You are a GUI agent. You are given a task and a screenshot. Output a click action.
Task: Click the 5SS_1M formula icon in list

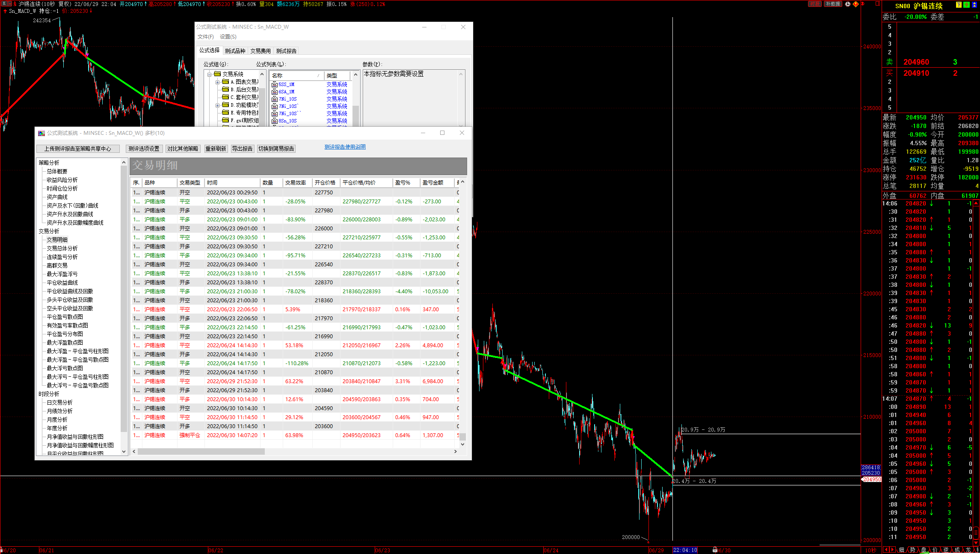[x=275, y=84]
